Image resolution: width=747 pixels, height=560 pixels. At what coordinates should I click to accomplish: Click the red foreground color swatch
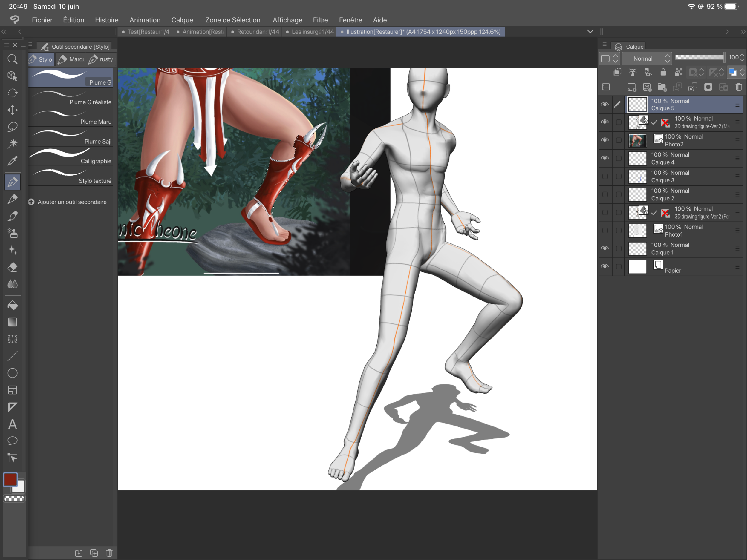point(10,479)
